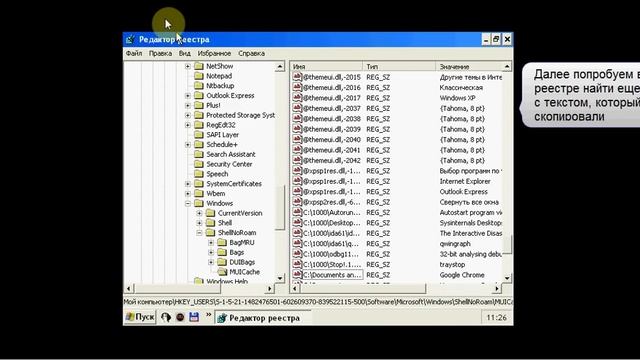The height and width of the screenshot is (360, 640).
Task: Open the Пуск start button
Action: [140, 317]
